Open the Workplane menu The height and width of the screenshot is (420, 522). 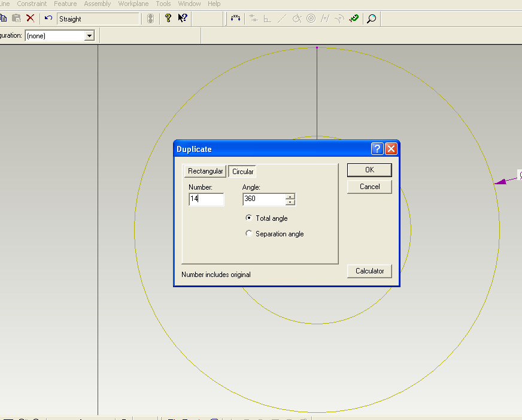pyautogui.click(x=133, y=4)
